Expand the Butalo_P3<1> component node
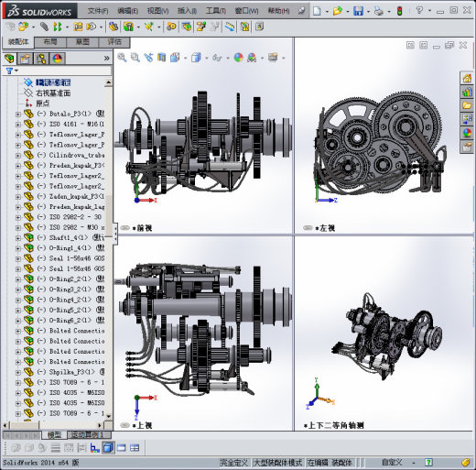The height and width of the screenshot is (470, 476). click(18, 114)
